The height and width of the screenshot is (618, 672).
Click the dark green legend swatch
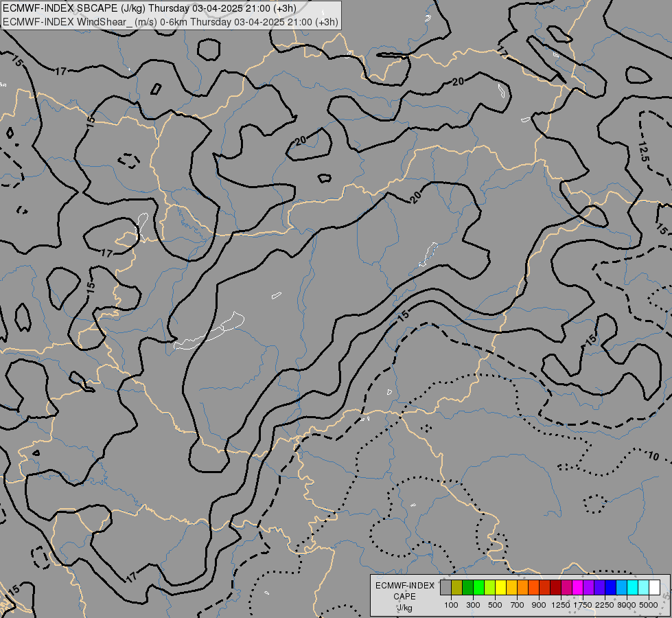click(467, 587)
